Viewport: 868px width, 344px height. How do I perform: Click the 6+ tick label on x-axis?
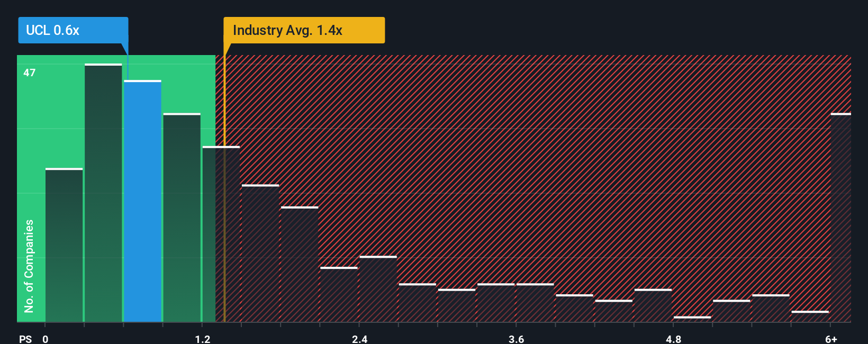(x=831, y=339)
